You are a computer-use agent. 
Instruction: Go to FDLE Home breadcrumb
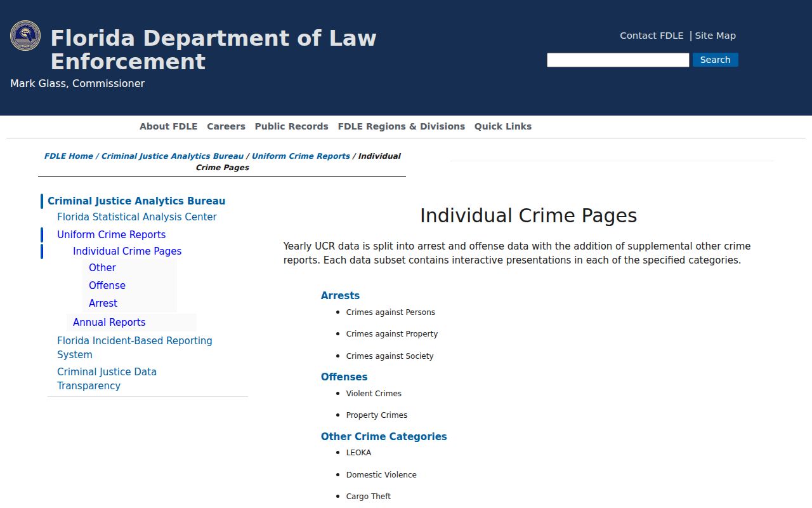(x=69, y=156)
